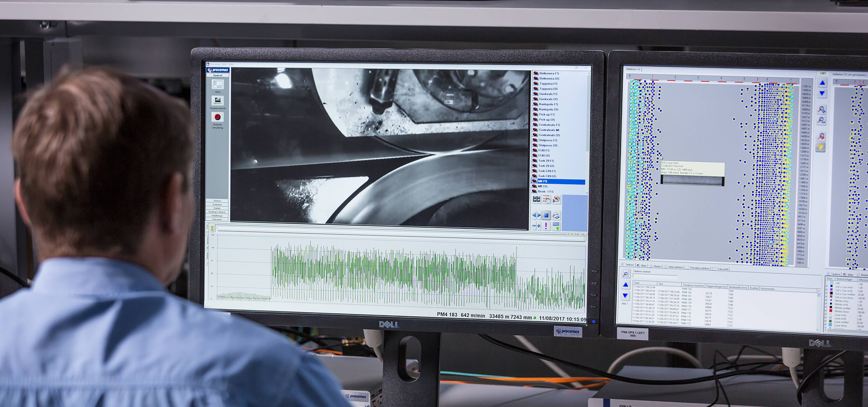Open Defekter section in left panel

coord(217,201)
